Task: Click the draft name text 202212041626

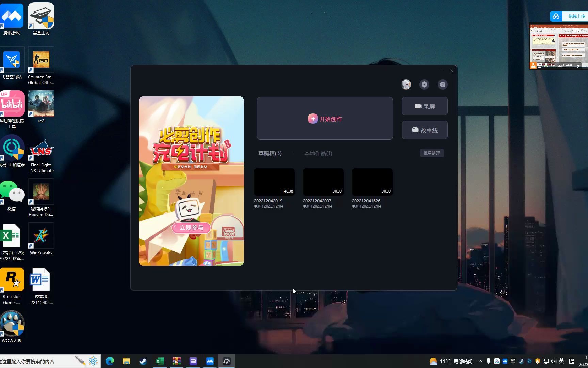Action: tap(366, 201)
